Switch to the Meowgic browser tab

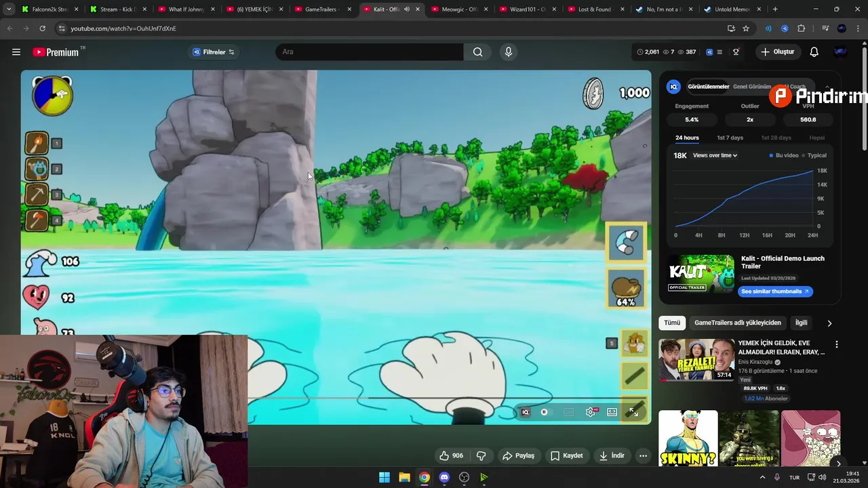[459, 9]
